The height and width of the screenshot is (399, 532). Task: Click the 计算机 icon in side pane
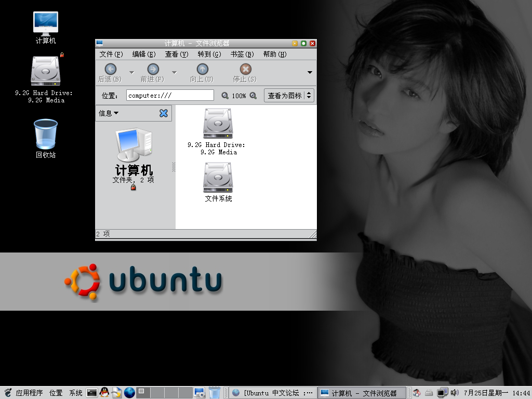tap(134, 145)
